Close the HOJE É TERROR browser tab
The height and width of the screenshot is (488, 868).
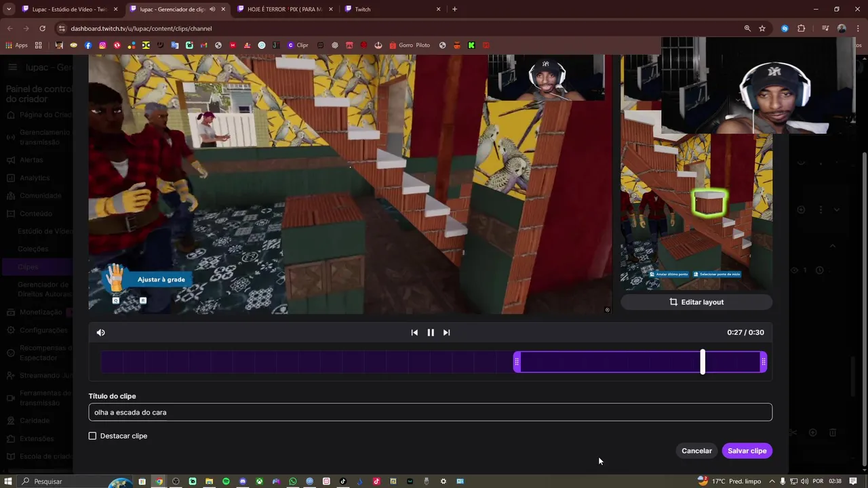pos(330,9)
